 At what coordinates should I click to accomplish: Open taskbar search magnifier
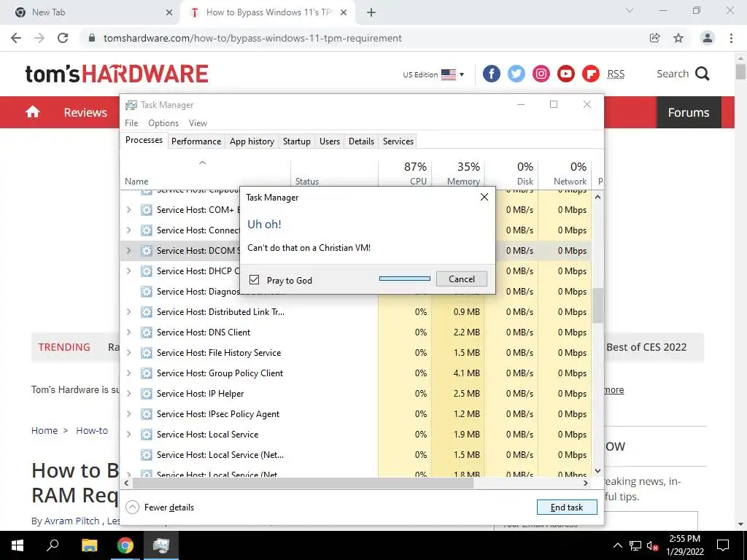pyautogui.click(x=53, y=545)
